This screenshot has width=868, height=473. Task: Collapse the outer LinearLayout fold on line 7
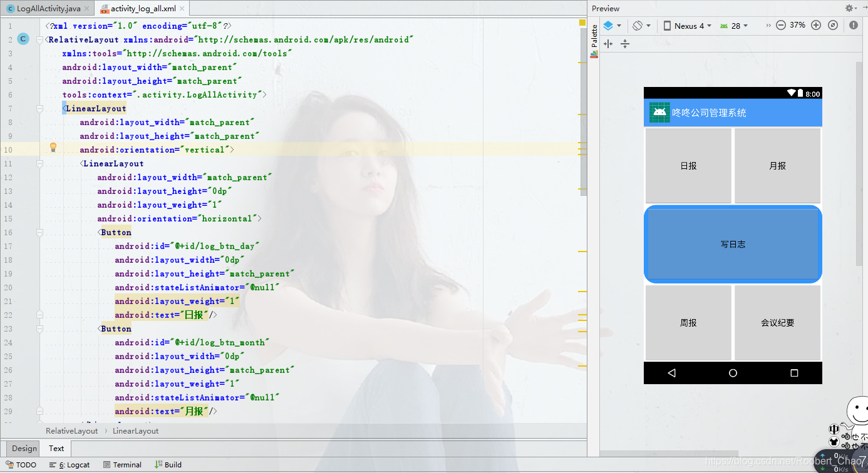40,108
